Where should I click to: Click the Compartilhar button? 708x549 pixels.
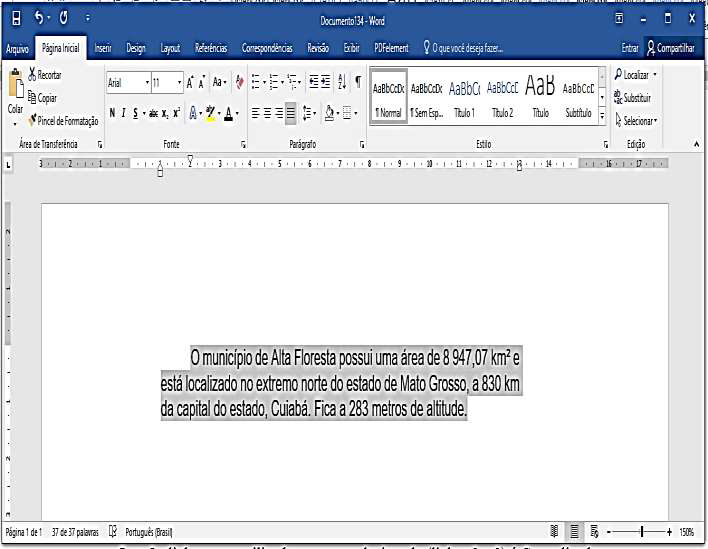[x=671, y=48]
